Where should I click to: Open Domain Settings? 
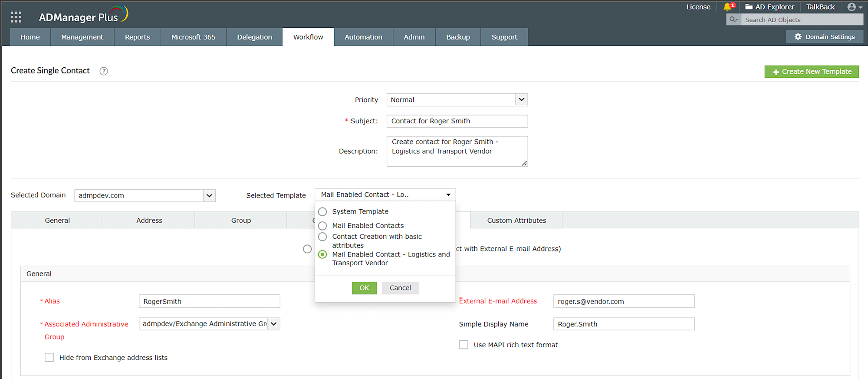[x=825, y=37]
